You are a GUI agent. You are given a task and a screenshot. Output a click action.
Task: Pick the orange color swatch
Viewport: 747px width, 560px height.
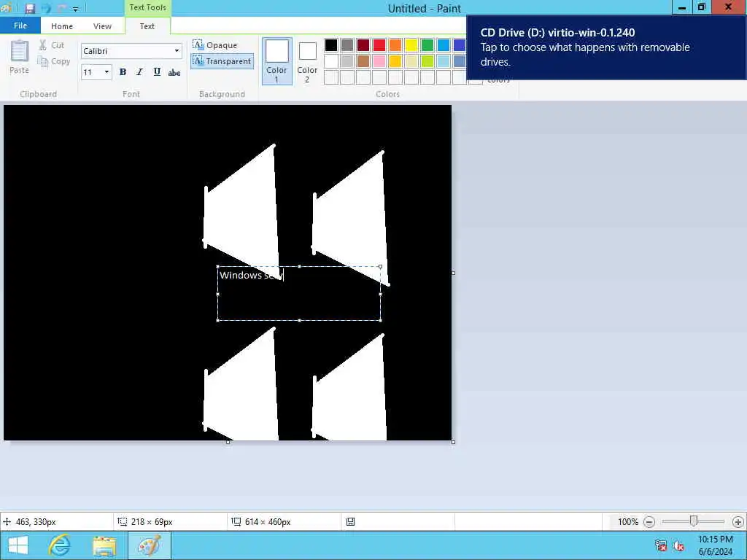coord(395,45)
